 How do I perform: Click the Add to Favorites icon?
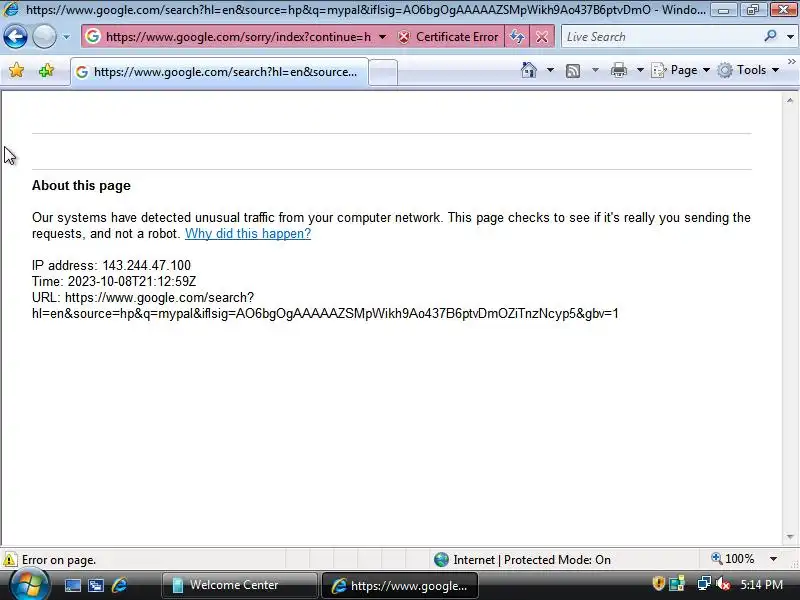46,70
